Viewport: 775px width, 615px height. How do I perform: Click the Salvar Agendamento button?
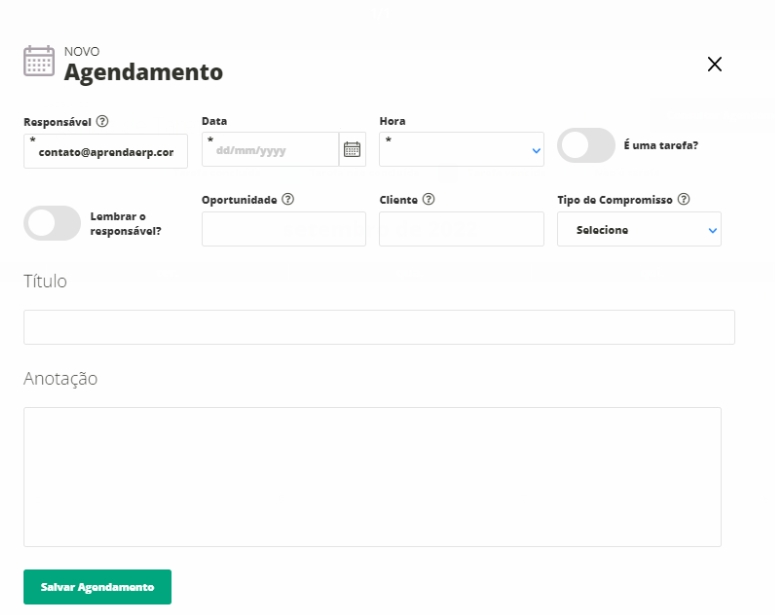pos(97,587)
